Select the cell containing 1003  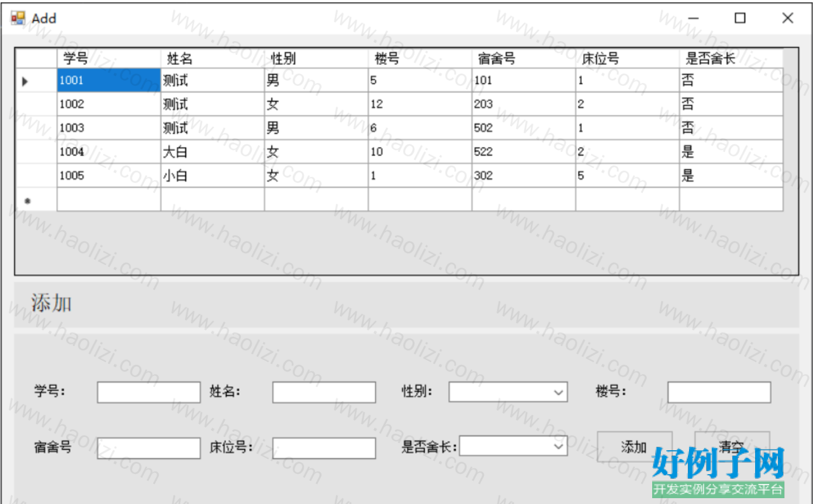(109, 128)
